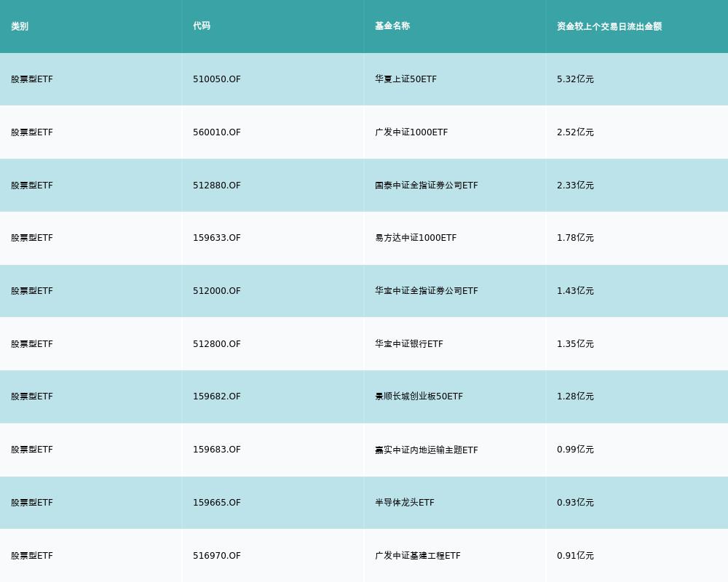Click the 0.91亿元 outflow value
The height and width of the screenshot is (582, 728).
[x=575, y=556]
